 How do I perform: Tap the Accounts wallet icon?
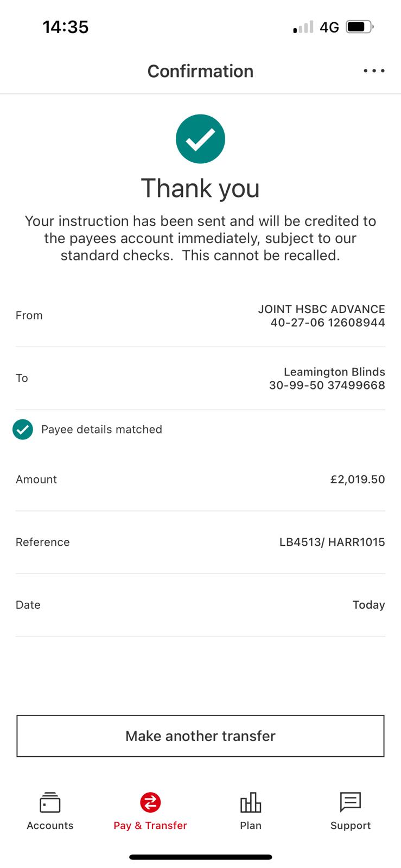[x=50, y=802]
